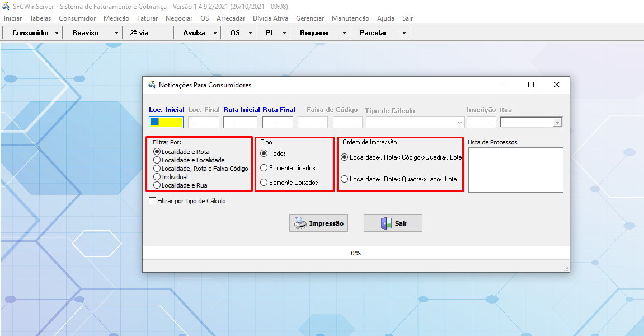Expand the Rua dropdown list

pyautogui.click(x=557, y=123)
